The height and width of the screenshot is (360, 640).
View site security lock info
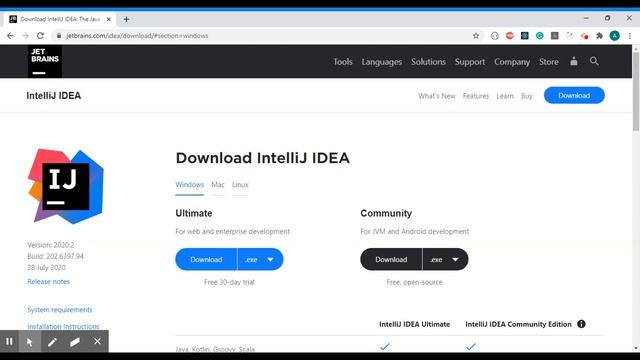tap(59, 36)
